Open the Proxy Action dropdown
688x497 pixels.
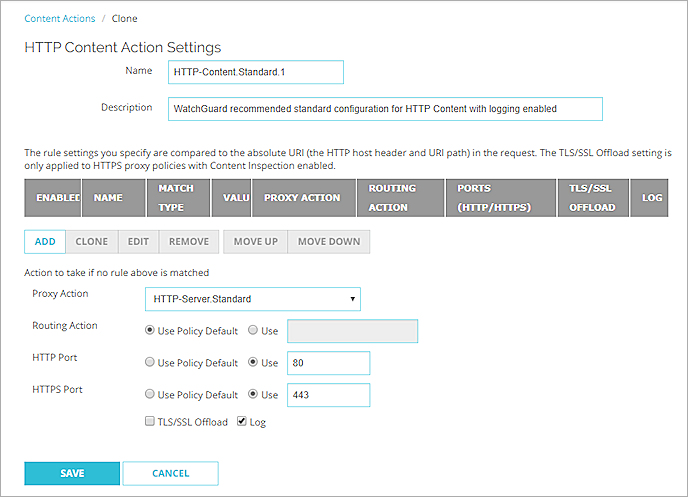(x=252, y=299)
